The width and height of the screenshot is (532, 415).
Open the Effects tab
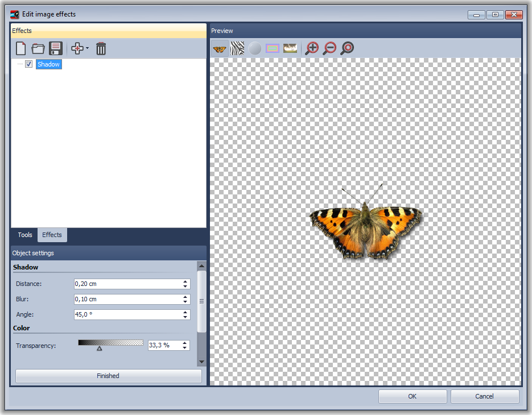52,235
